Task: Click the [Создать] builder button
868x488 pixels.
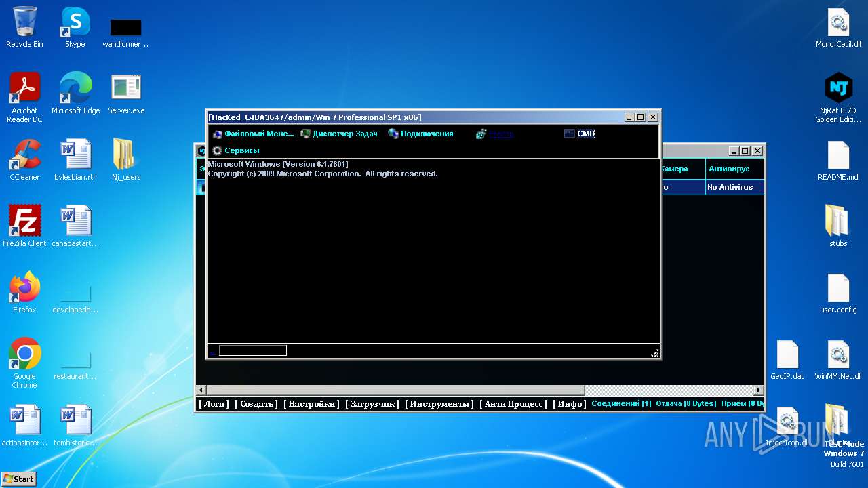Action: pyautogui.click(x=256, y=404)
